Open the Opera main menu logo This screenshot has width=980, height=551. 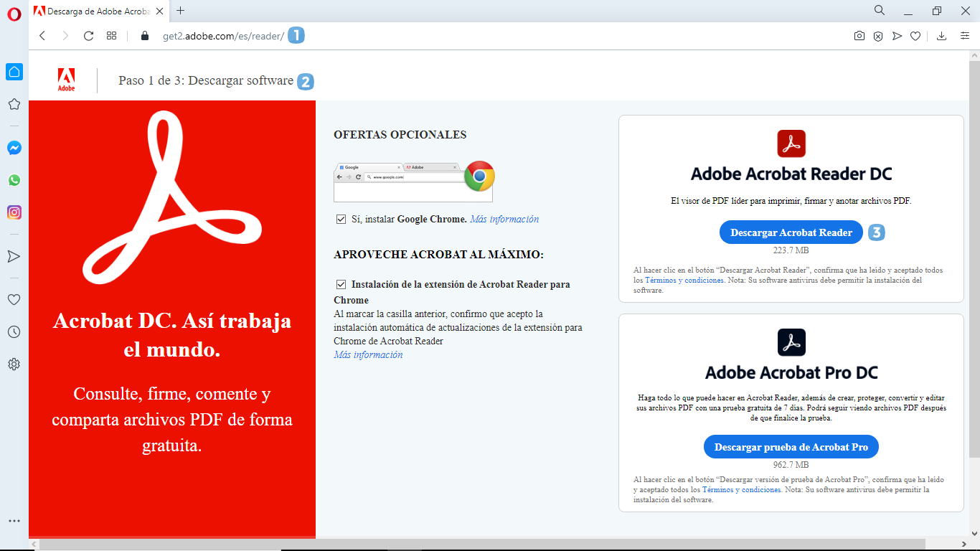pyautogui.click(x=14, y=14)
